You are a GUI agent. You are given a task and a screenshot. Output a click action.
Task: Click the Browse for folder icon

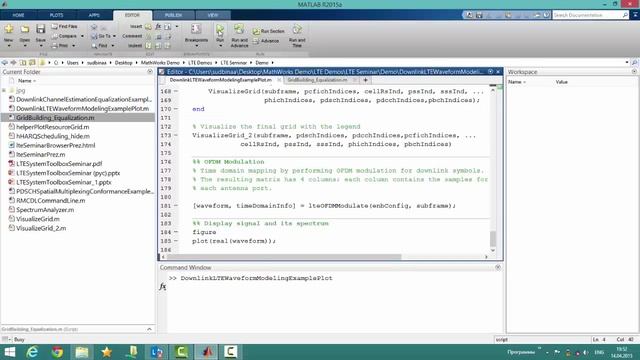pos(32,62)
